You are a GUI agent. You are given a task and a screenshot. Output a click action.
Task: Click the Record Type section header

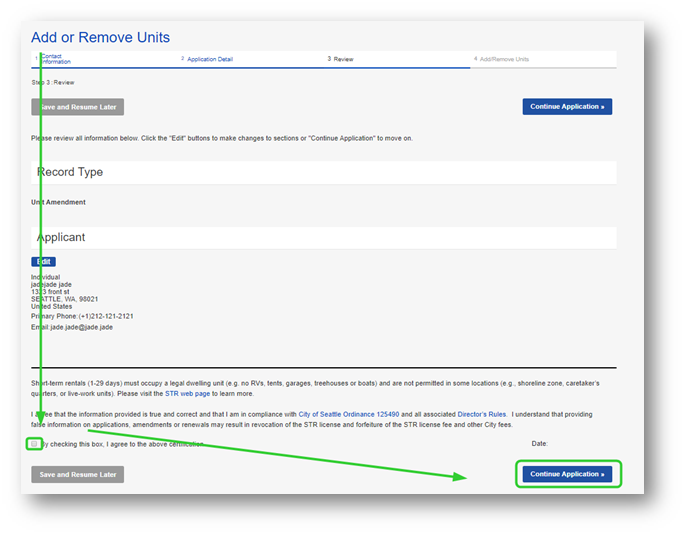[x=70, y=172]
